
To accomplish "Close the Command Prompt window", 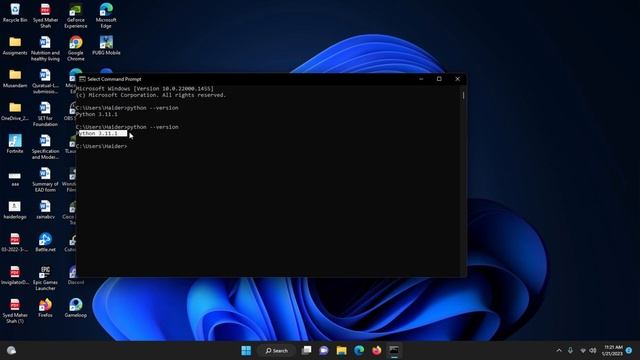I will tap(457, 79).
